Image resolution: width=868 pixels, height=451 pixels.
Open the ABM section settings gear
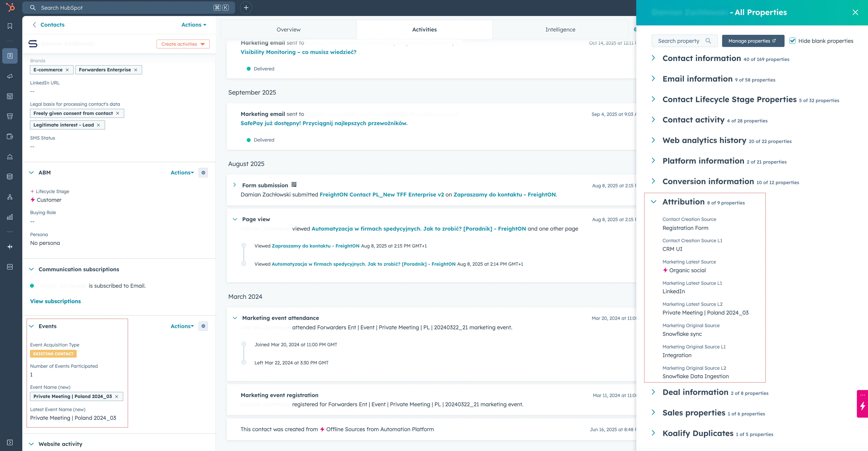click(x=203, y=173)
